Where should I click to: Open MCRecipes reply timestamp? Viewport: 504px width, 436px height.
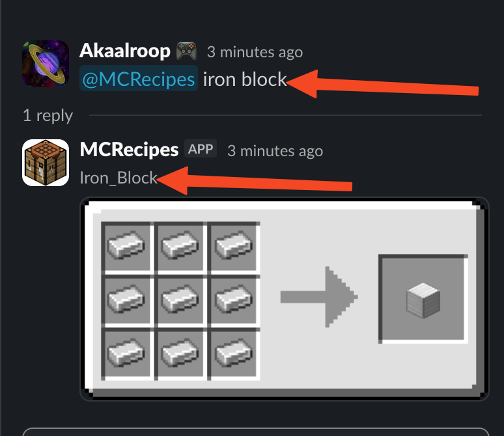[275, 151]
